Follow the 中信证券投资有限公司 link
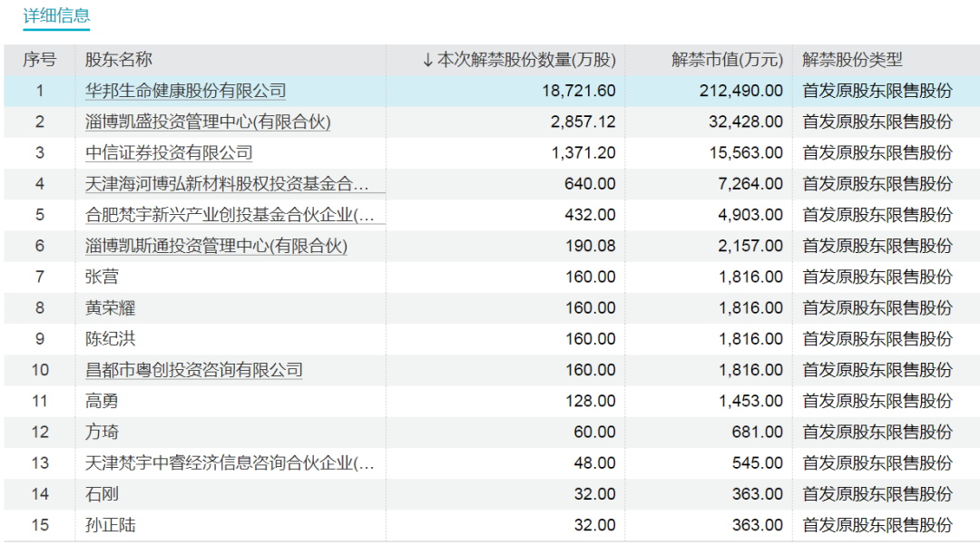The width and height of the screenshot is (980, 545). point(169,153)
